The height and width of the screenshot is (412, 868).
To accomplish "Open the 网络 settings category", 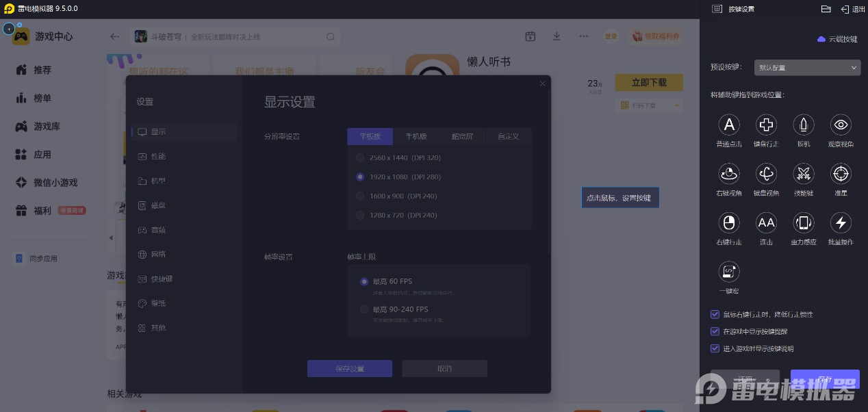I will (184, 255).
